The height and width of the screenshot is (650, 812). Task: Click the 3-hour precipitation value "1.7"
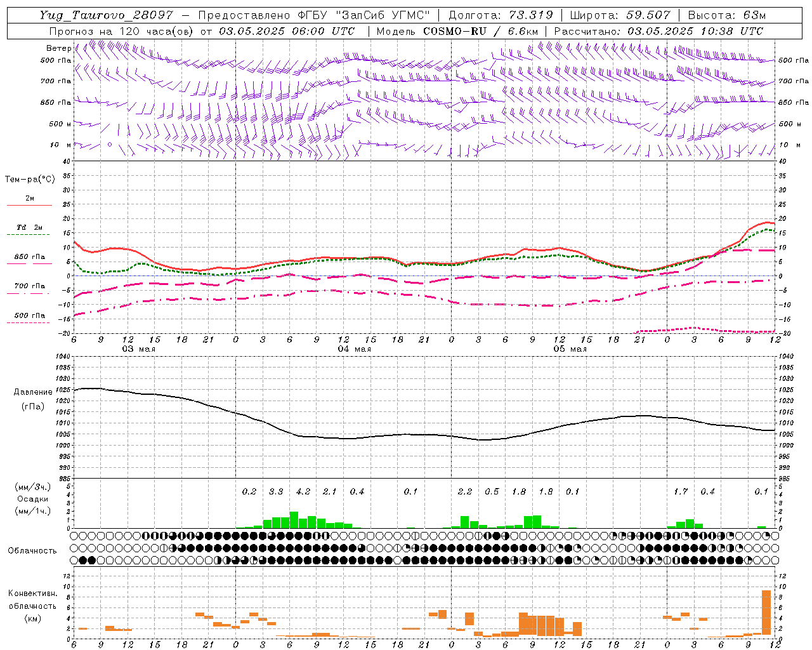[681, 491]
